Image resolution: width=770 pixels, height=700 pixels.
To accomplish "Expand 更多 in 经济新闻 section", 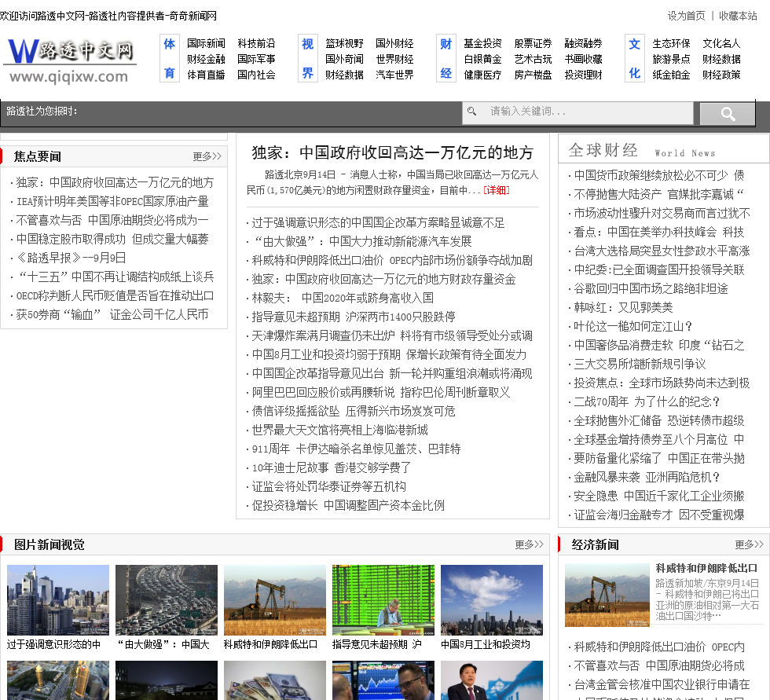I will pos(749,544).
